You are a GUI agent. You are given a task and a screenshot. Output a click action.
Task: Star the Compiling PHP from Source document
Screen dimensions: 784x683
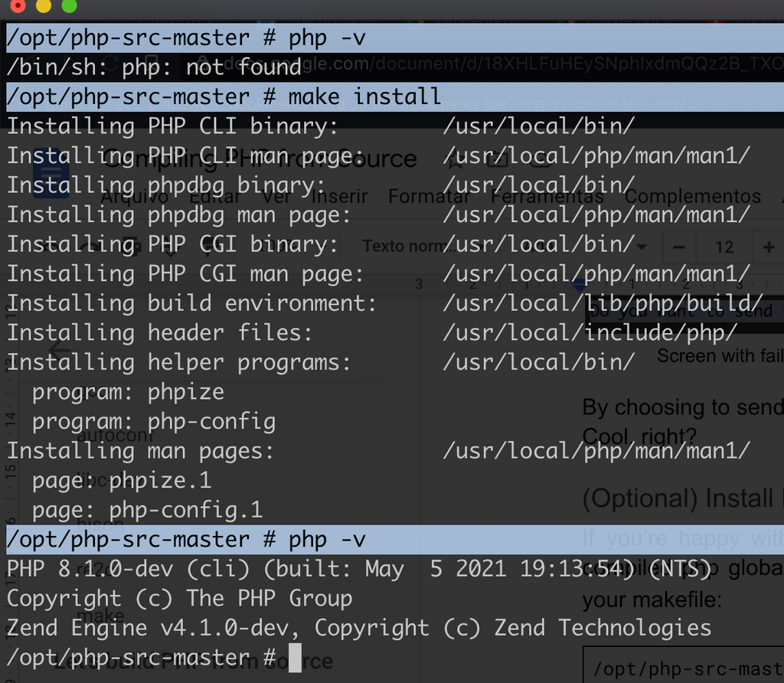point(453,161)
